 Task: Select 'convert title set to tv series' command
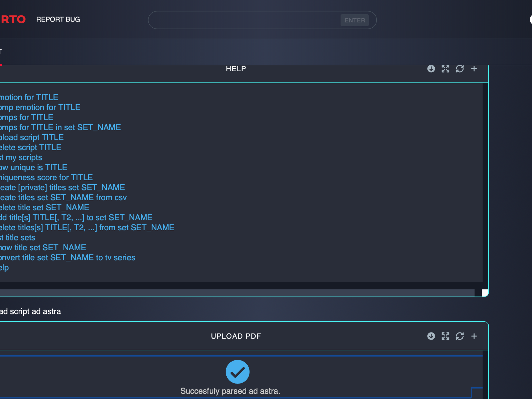[68, 257]
